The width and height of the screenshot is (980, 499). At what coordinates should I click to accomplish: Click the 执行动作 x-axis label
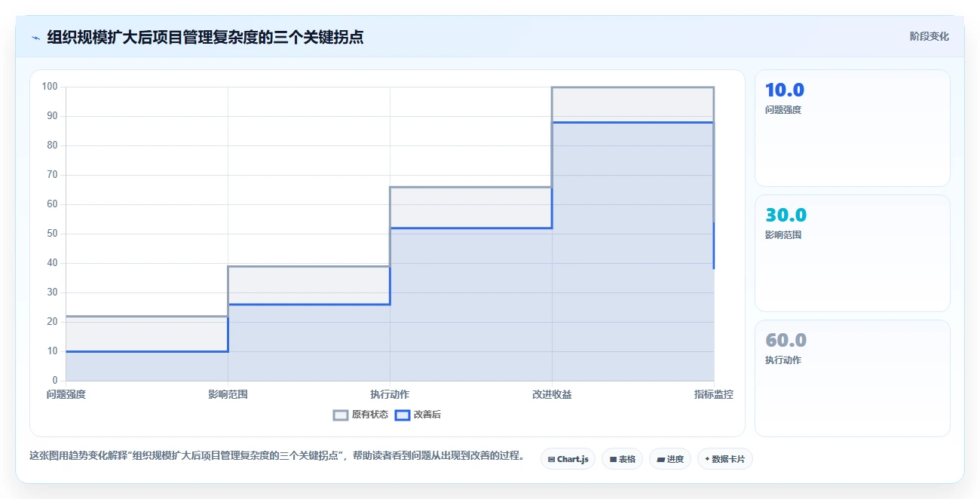pos(390,394)
